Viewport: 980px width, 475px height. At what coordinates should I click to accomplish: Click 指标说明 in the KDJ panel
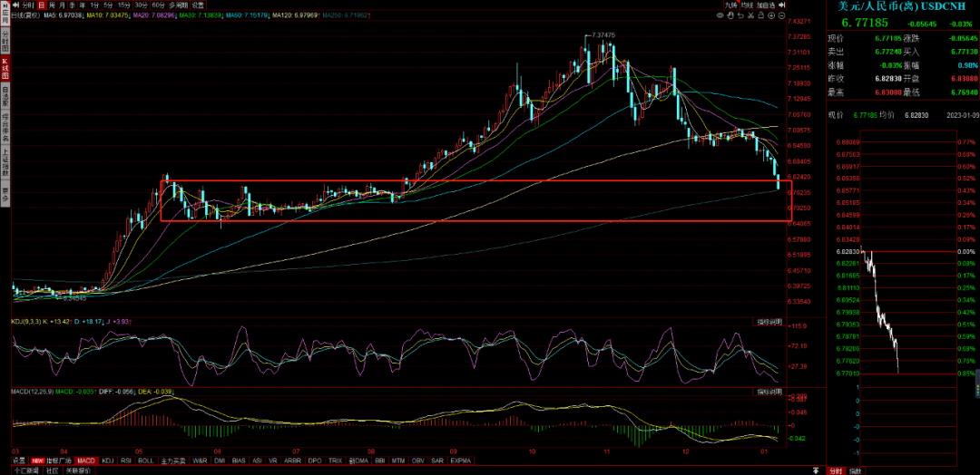(x=769, y=322)
